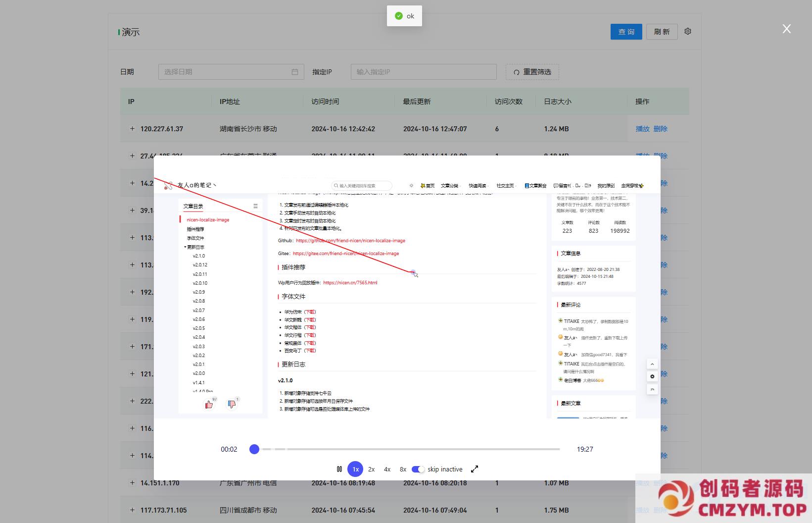Click 播放 link for 120.227.61.37
Screen dimensions: 812x523
[642, 129]
